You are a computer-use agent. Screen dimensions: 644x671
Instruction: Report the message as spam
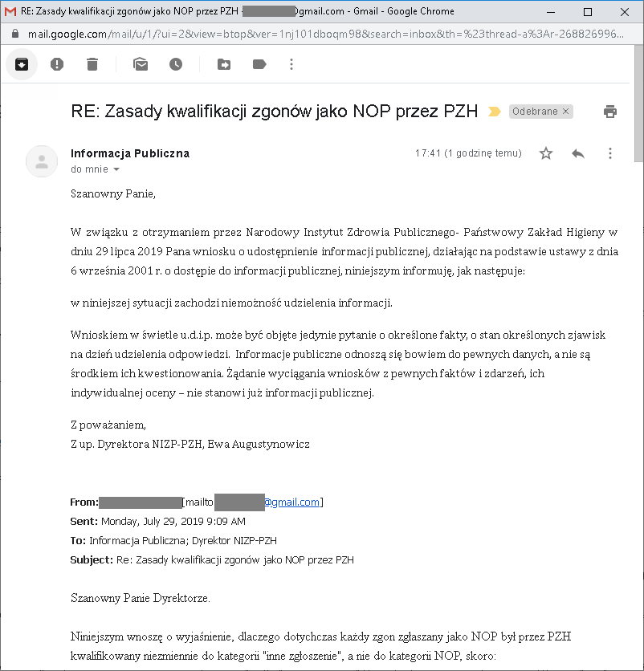point(57,64)
